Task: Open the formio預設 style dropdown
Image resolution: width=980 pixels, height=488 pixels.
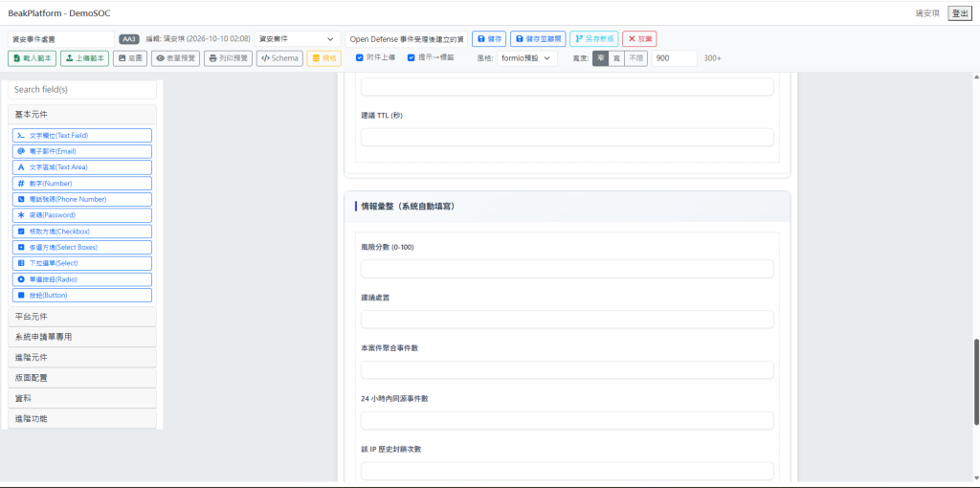Action: click(x=527, y=58)
